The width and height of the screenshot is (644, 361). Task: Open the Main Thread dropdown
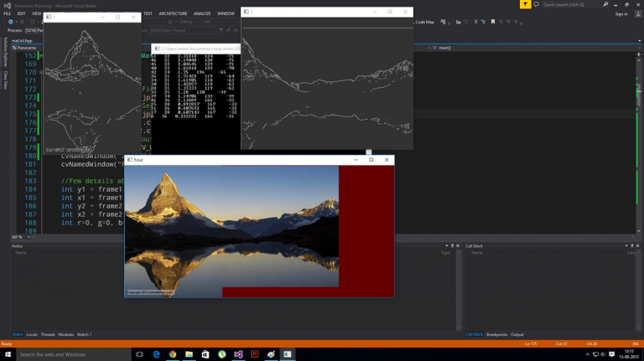[182, 30]
